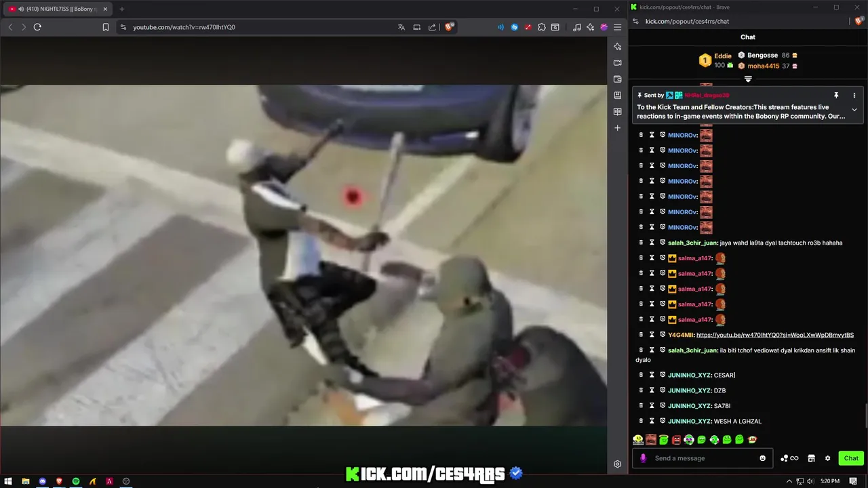The image size is (868, 488).
Task: Share this page via share icon
Action: pyautogui.click(x=432, y=27)
